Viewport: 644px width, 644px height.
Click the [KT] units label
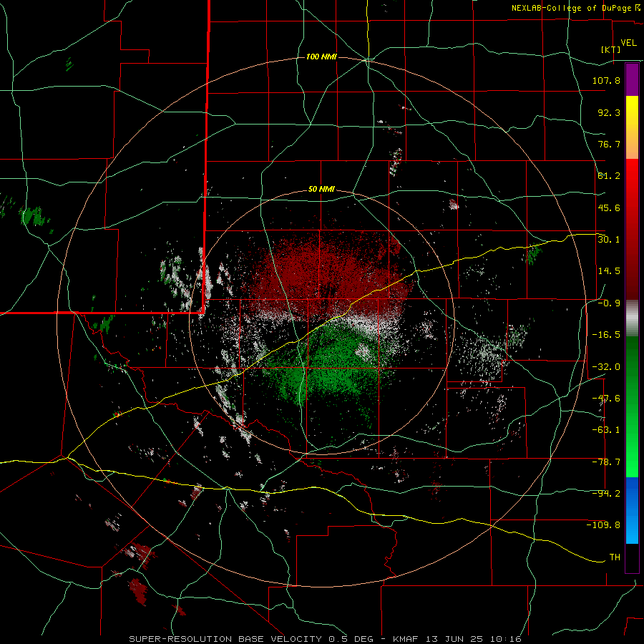[611, 50]
